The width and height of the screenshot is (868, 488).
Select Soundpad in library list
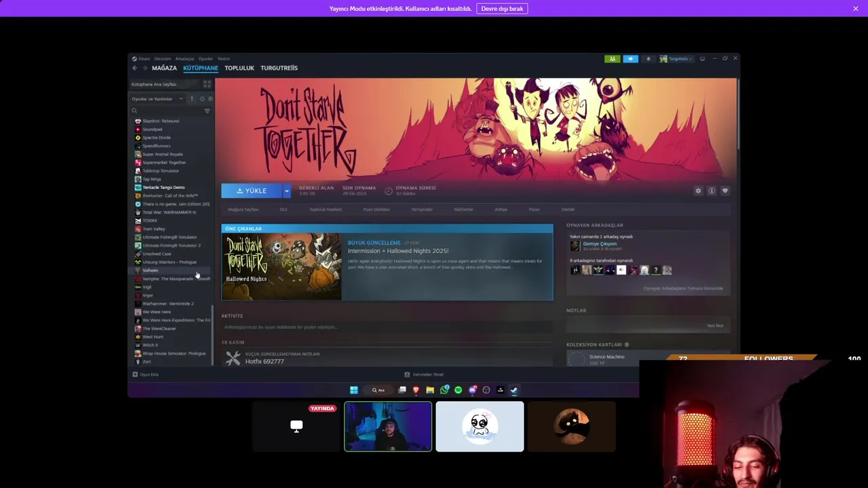tap(152, 129)
